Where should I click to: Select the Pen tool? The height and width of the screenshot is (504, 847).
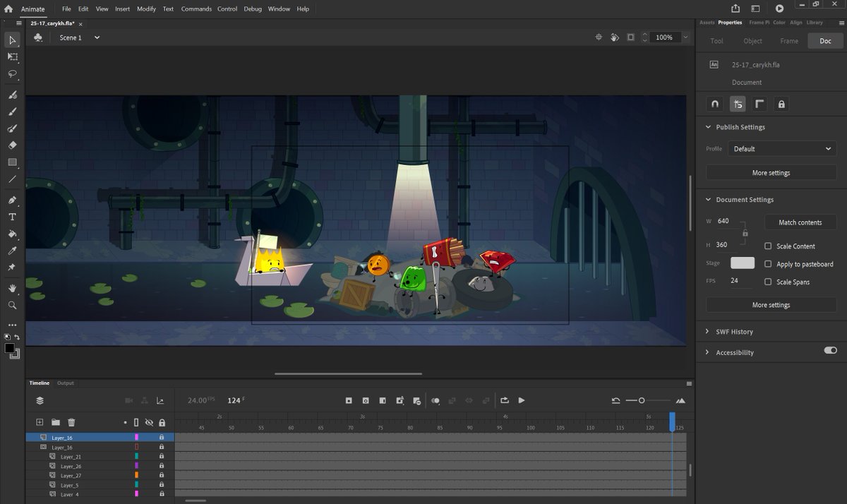tap(12, 200)
